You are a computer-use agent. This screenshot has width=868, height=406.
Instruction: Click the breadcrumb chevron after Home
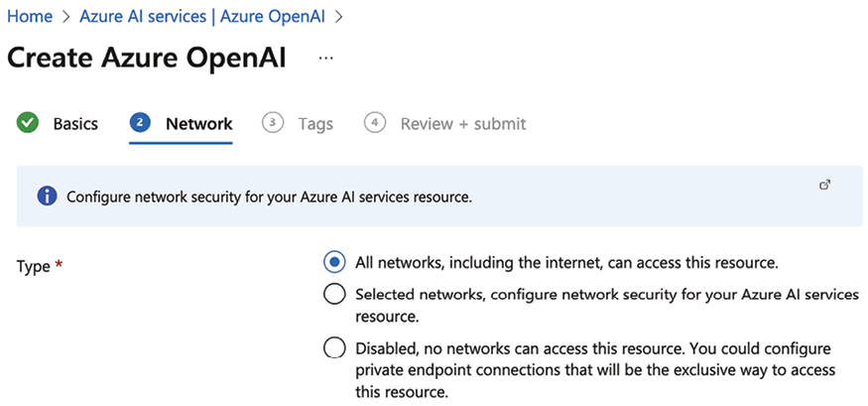point(66,17)
